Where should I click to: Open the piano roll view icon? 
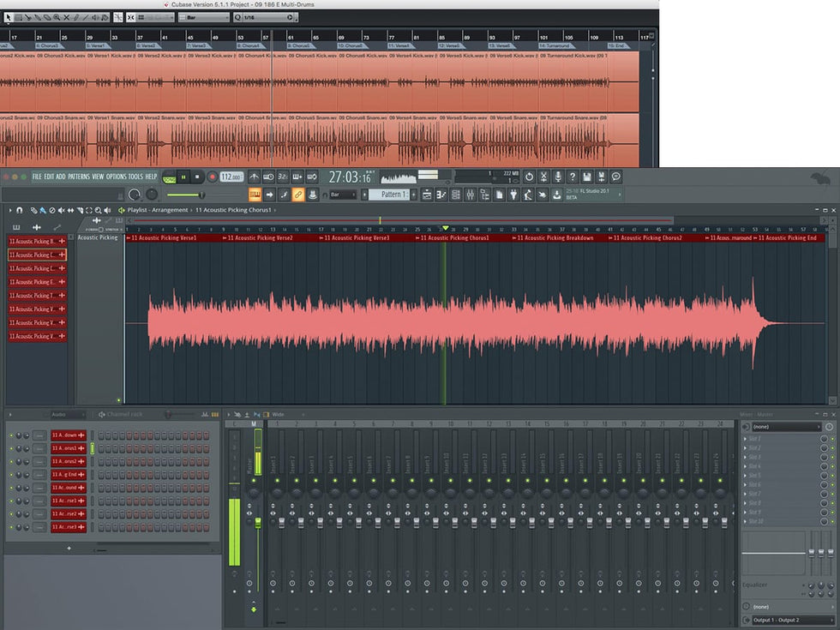(441, 195)
